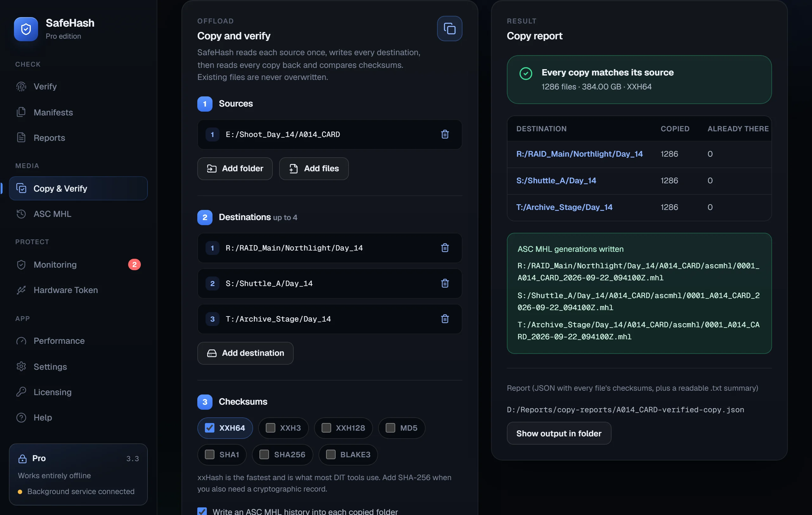Click the Licensing key icon
The width and height of the screenshot is (812, 515).
[x=21, y=392]
